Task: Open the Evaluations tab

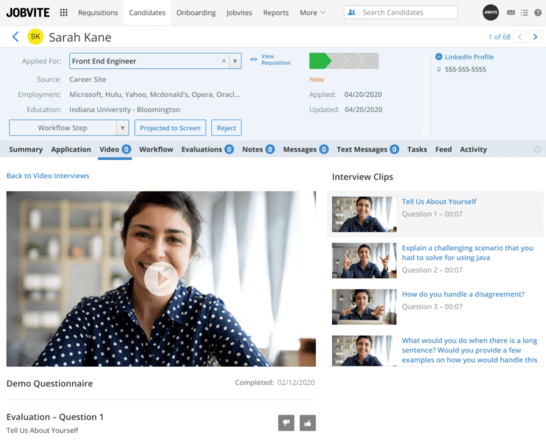Action: pyautogui.click(x=207, y=149)
